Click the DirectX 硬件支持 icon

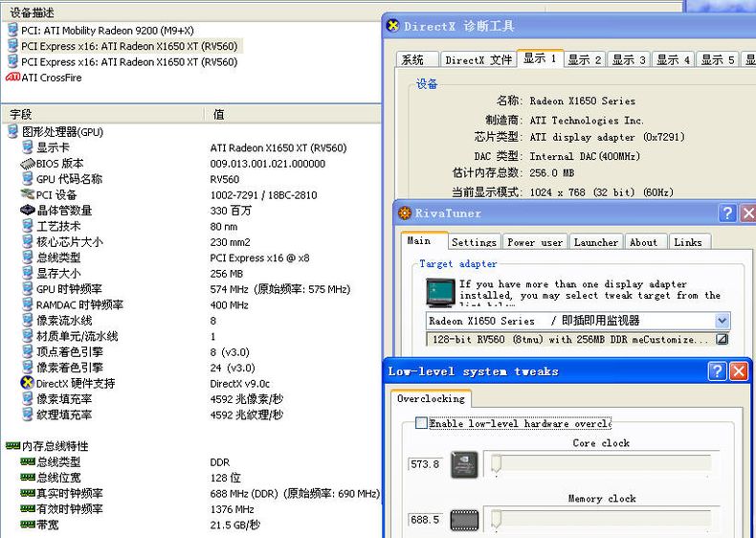(x=28, y=383)
